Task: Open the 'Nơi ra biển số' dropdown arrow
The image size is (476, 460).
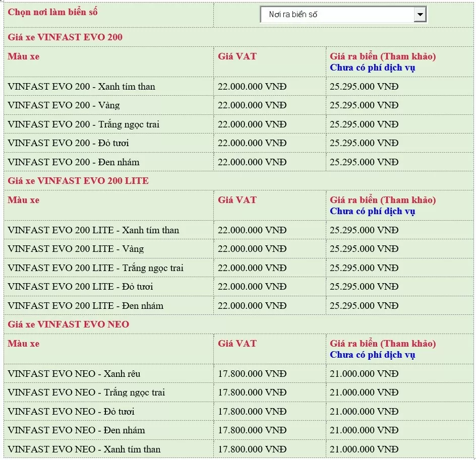Action: point(420,15)
